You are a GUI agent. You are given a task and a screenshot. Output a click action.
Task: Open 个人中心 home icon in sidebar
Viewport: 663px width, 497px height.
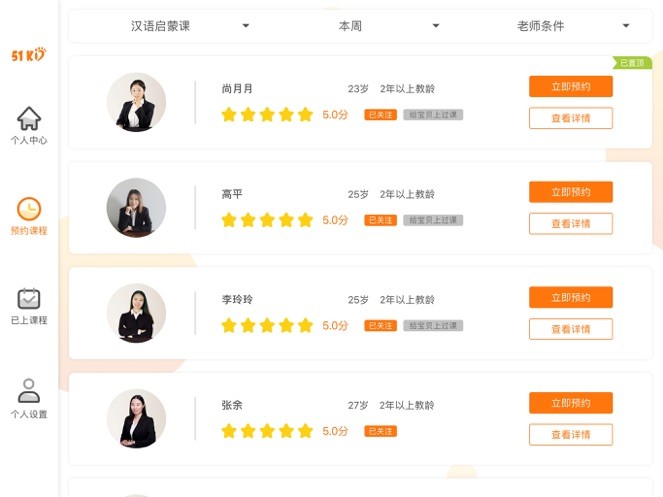29,119
